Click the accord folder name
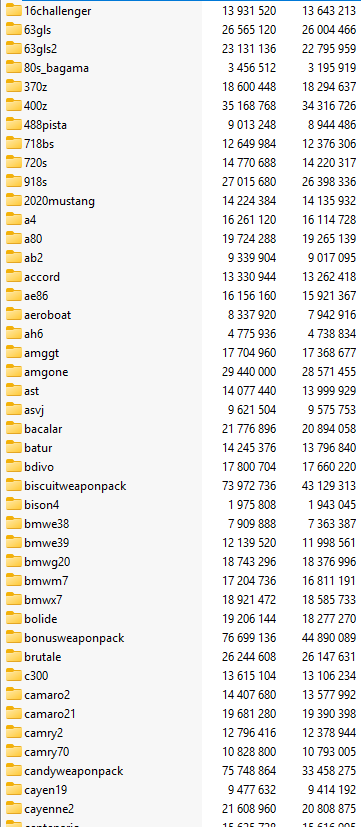Image resolution: width=361 pixels, height=827 pixels. pos(42,277)
